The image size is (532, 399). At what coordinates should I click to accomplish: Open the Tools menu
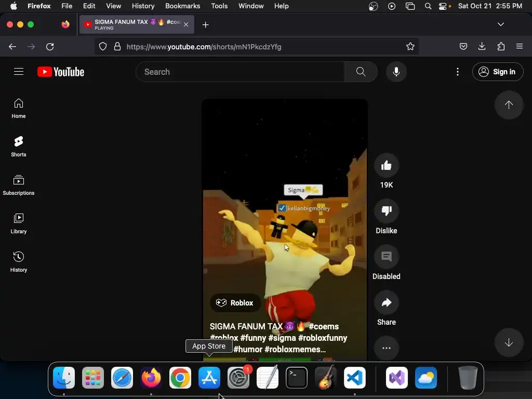[x=219, y=6]
